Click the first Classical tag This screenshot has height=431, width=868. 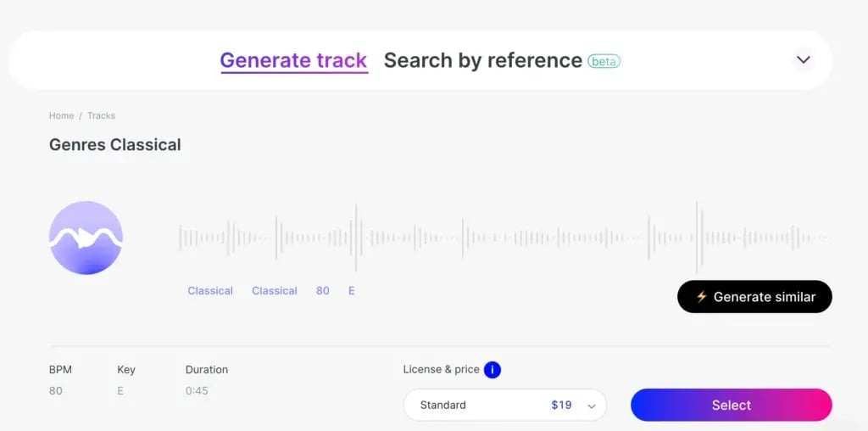click(x=210, y=291)
